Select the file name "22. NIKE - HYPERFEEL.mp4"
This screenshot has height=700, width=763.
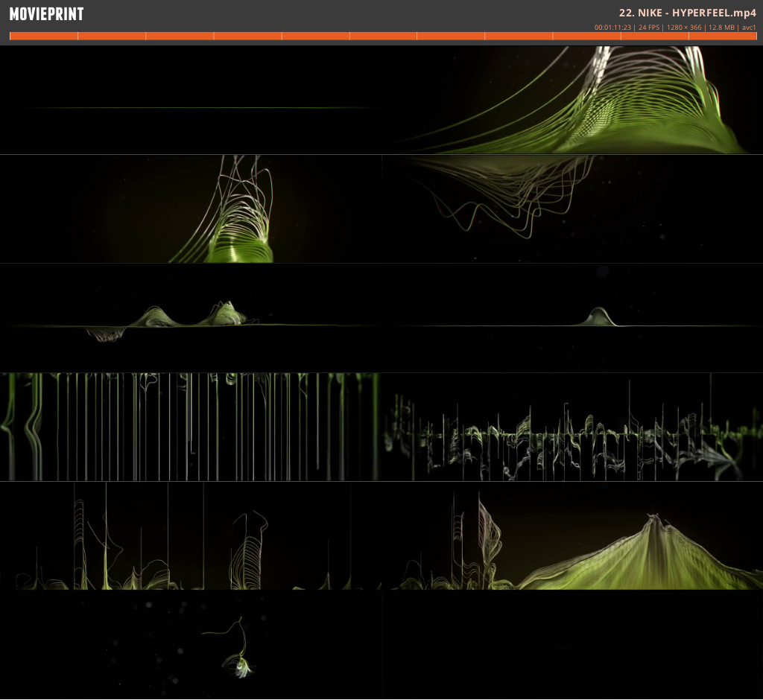pyautogui.click(x=688, y=13)
